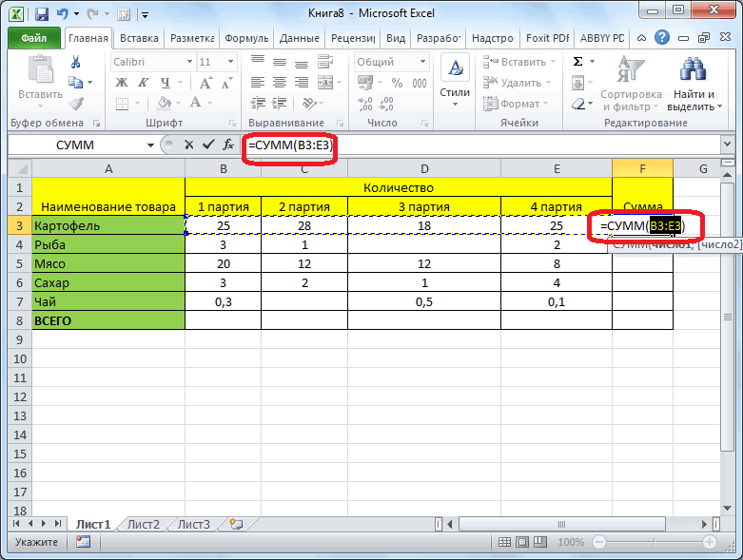
Task: Center text horizontally icon
Action: pyautogui.click(x=279, y=83)
